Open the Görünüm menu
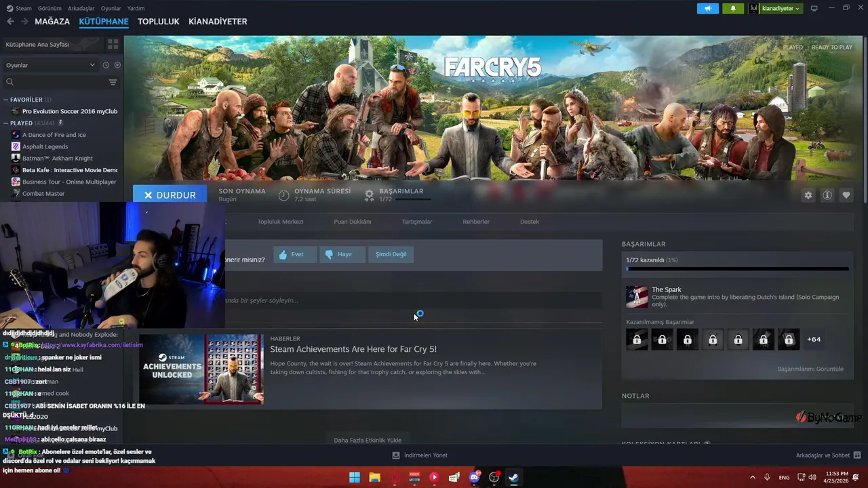The width and height of the screenshot is (868, 488). (50, 8)
